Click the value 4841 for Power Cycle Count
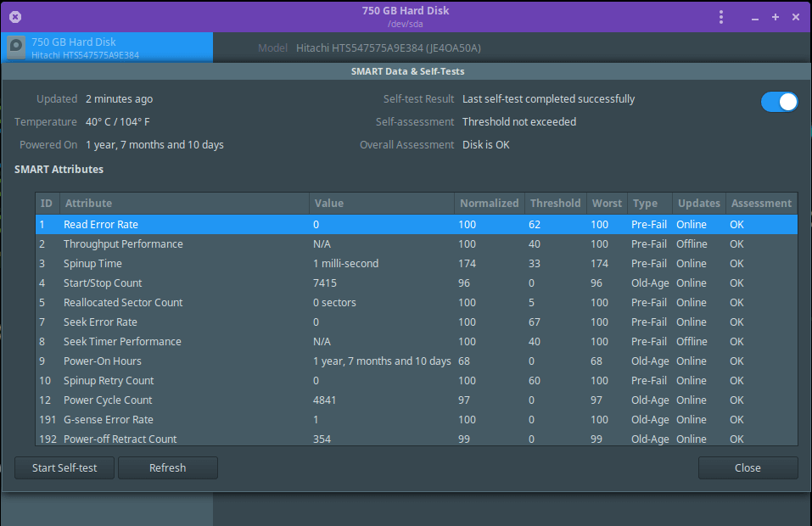Image resolution: width=812 pixels, height=526 pixels. (325, 400)
